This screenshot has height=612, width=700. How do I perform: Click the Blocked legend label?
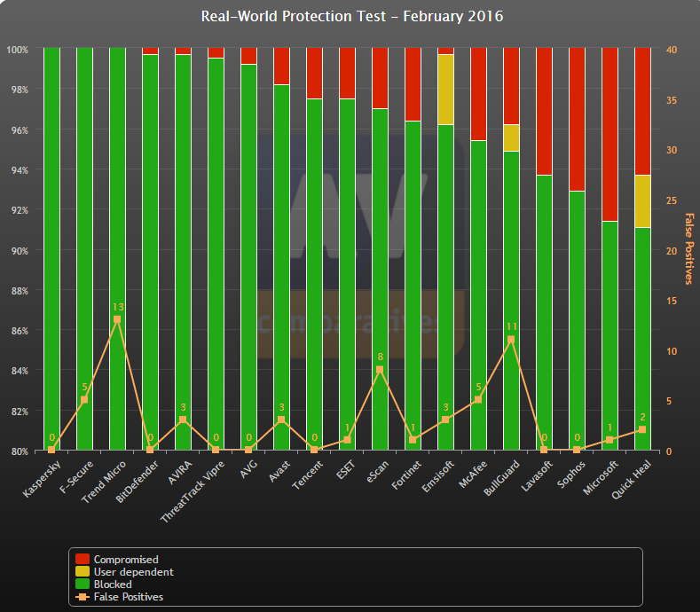pos(113,585)
